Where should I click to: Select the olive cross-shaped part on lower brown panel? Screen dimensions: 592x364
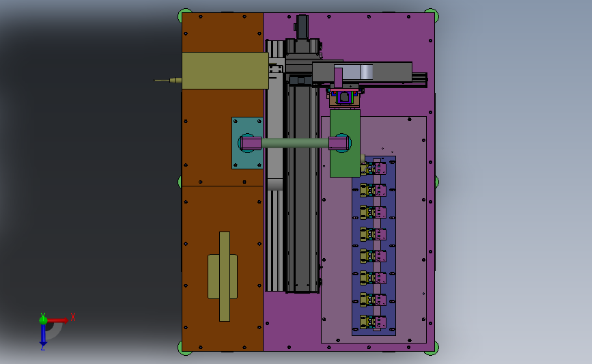(x=224, y=277)
